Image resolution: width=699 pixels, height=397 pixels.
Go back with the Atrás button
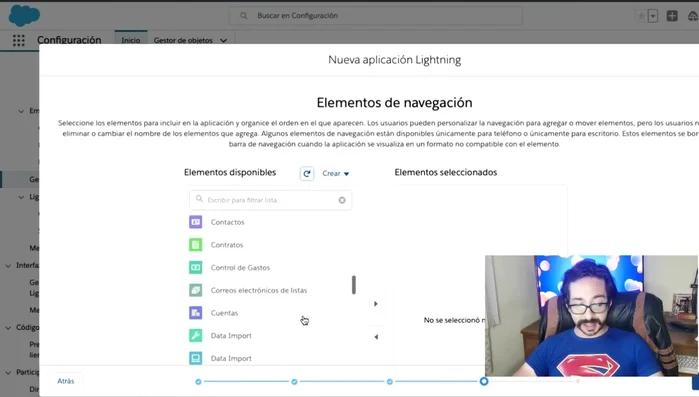point(66,381)
